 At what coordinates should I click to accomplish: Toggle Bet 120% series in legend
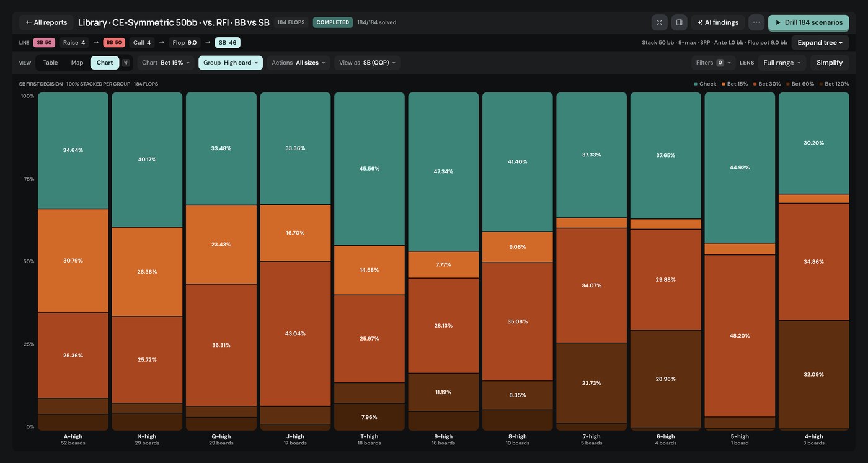834,84
